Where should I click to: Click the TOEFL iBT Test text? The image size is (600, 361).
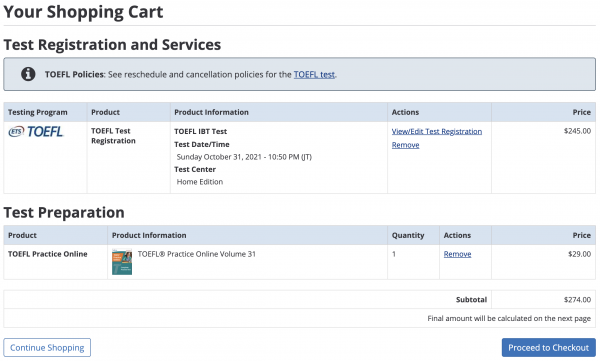pyautogui.click(x=201, y=131)
